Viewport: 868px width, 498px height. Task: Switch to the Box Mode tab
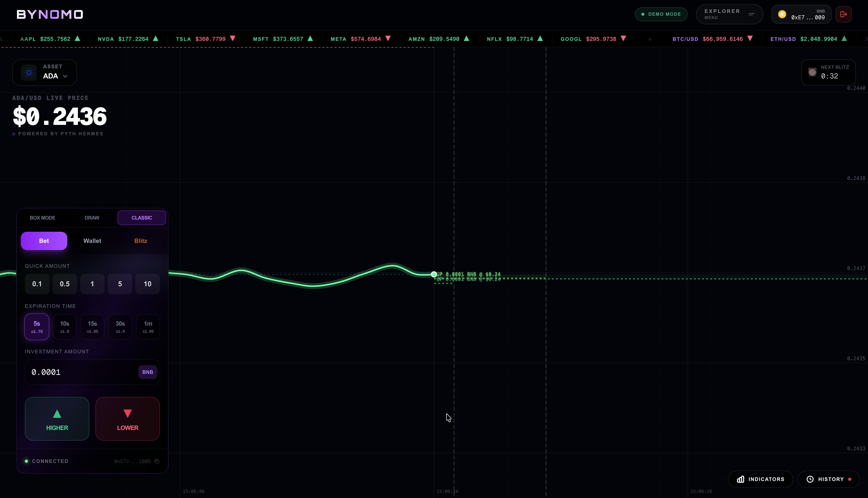coord(42,218)
